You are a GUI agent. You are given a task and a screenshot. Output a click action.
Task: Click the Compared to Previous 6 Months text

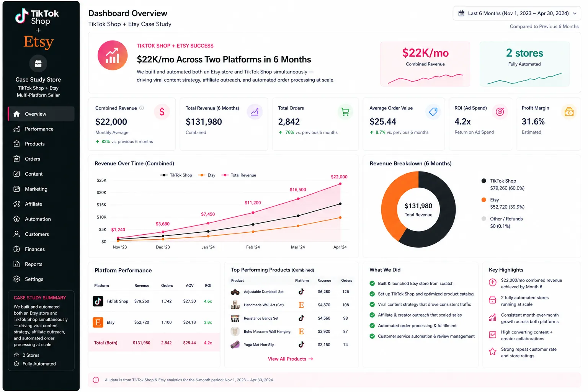click(x=544, y=26)
